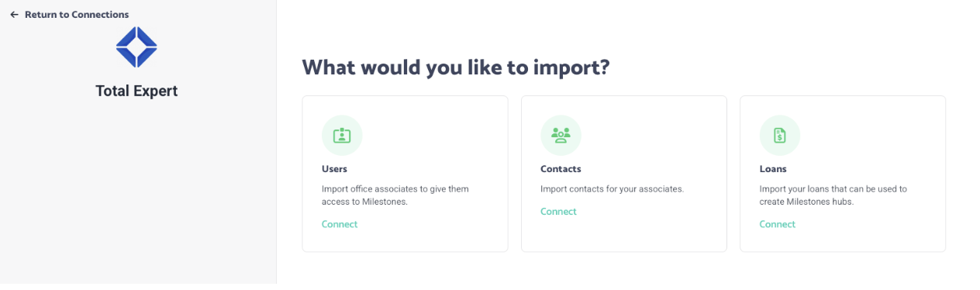Select the Contacts card title

pos(561,169)
